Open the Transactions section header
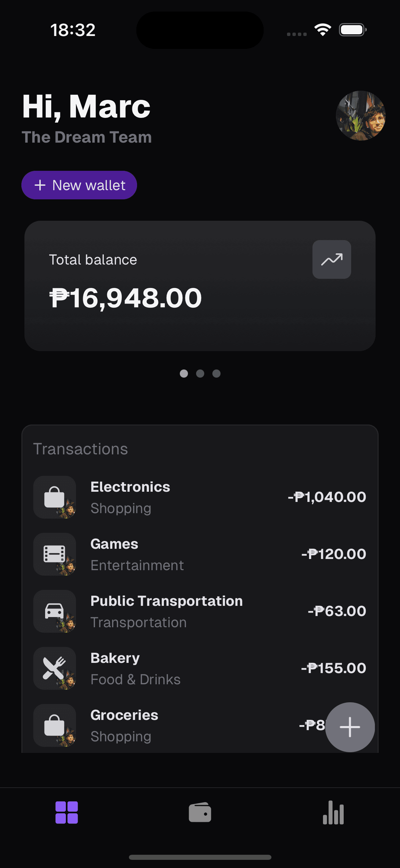Viewport: 400px width, 868px height. click(x=80, y=449)
